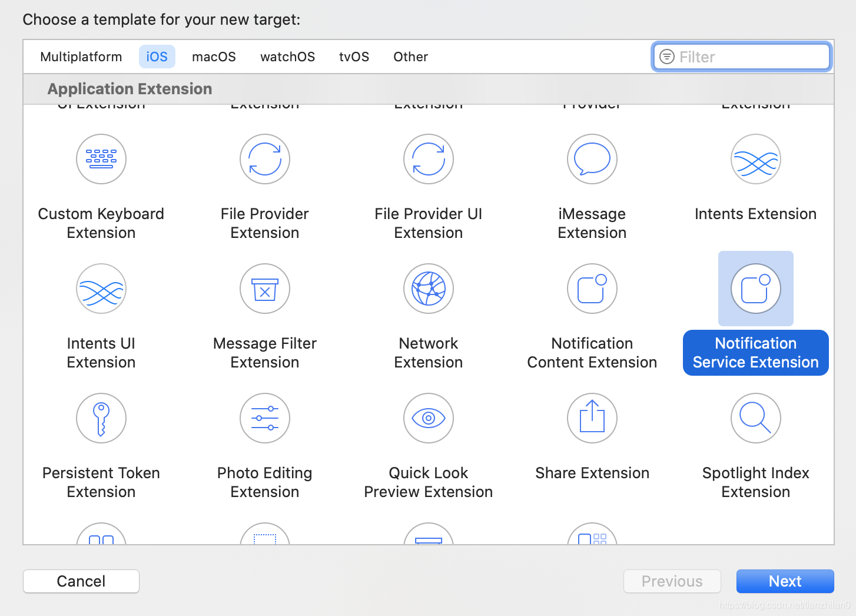Click the Notification Content Extension label
The height and width of the screenshot is (616, 856).
point(592,353)
